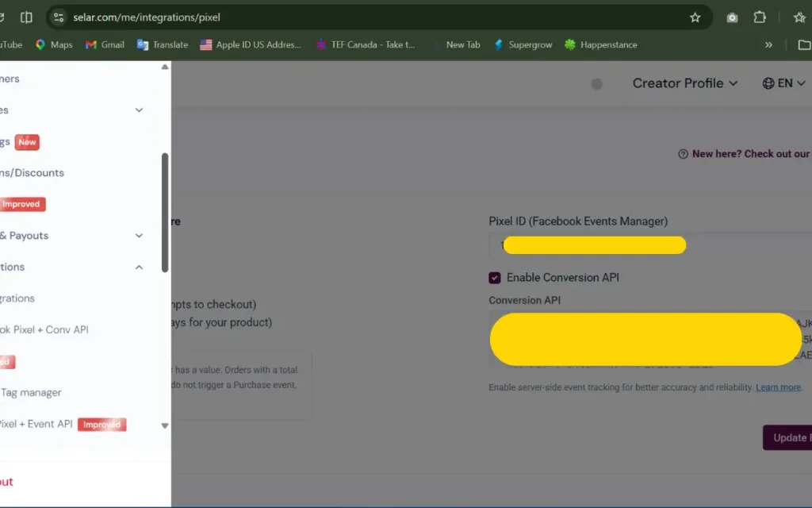Open the site information icon beside the URL
This screenshot has height=508, width=812.
59,17
